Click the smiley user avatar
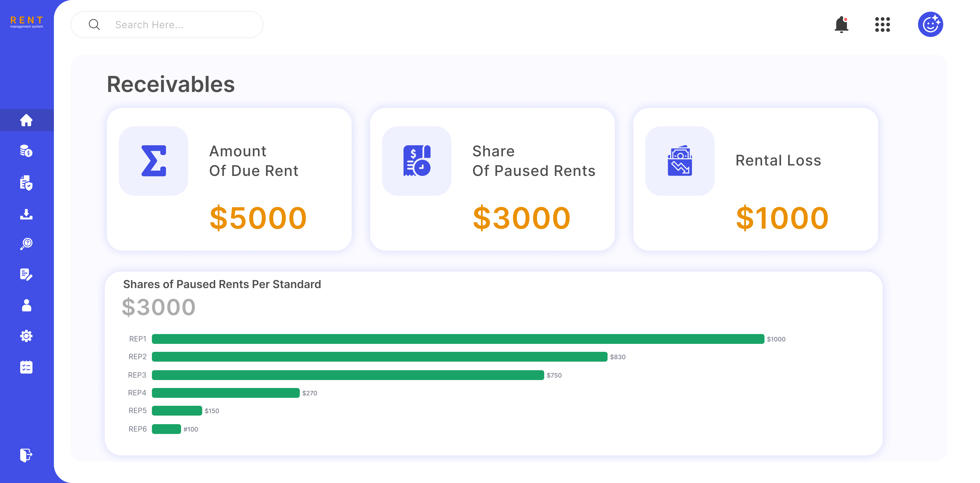Screen dimensions: 980x483 pyautogui.click(x=930, y=25)
